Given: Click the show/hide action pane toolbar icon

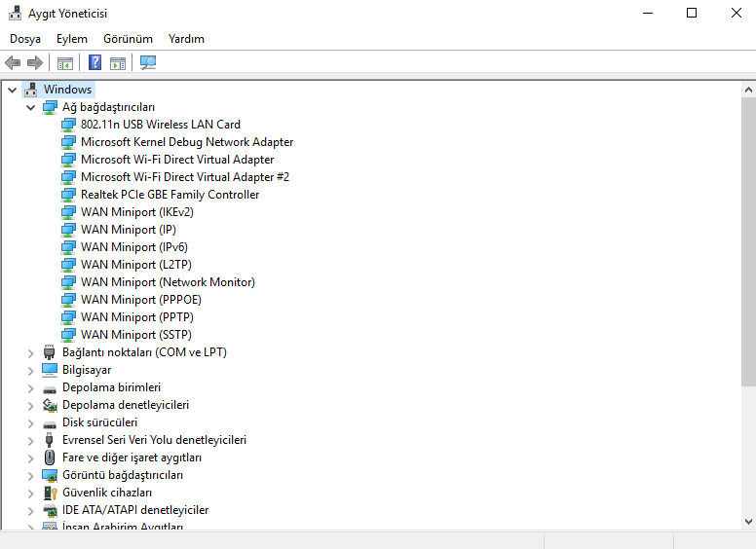Looking at the screenshot, I should pyautogui.click(x=118, y=62).
